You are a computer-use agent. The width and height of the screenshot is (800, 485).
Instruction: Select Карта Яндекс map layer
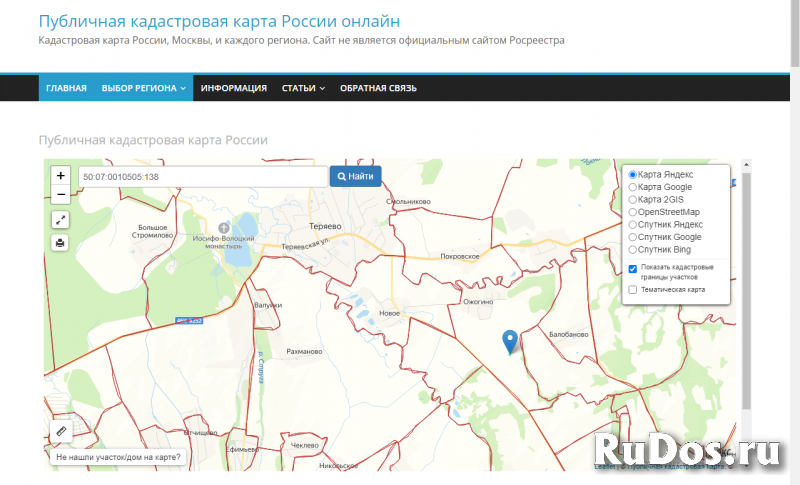coord(633,174)
